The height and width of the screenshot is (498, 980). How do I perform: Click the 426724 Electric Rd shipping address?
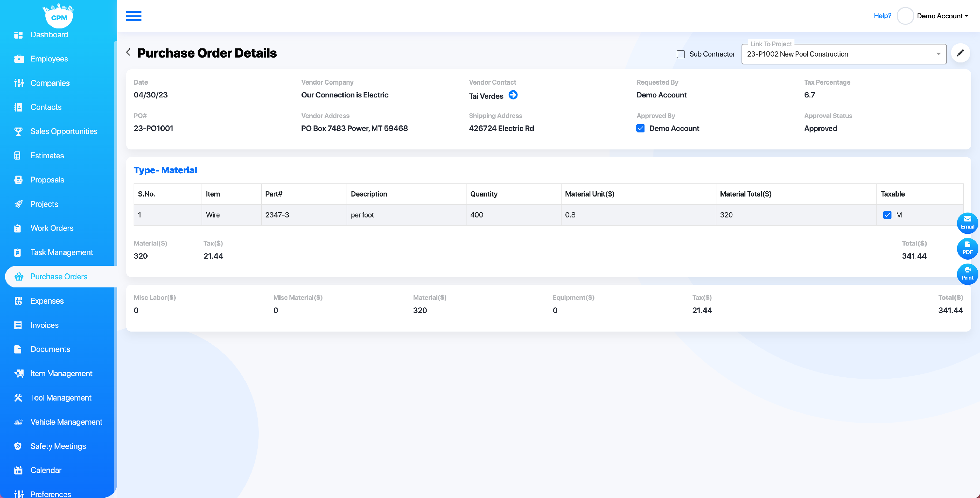click(501, 128)
